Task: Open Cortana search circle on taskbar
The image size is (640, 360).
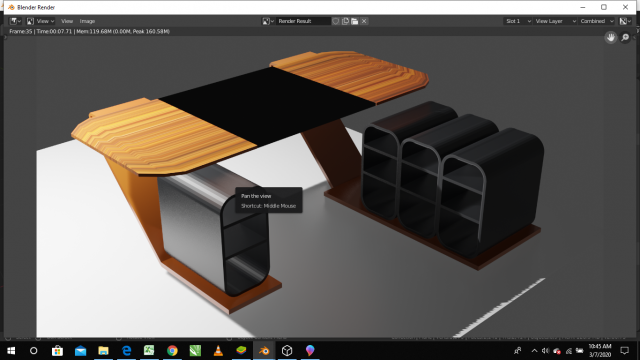Action: pyautogui.click(x=34, y=351)
